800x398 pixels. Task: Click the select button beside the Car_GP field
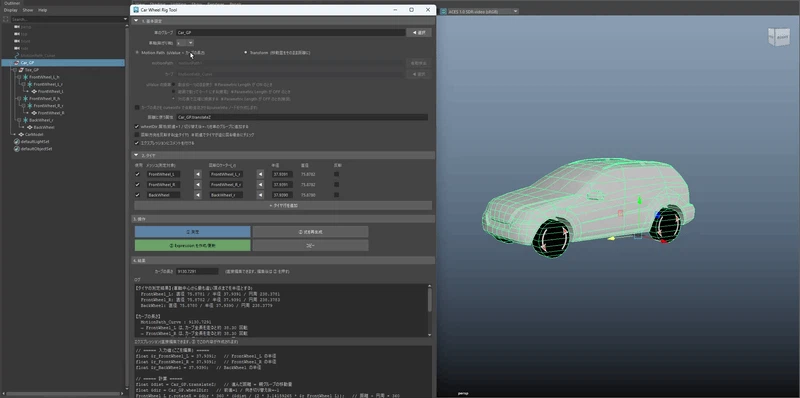(419, 32)
